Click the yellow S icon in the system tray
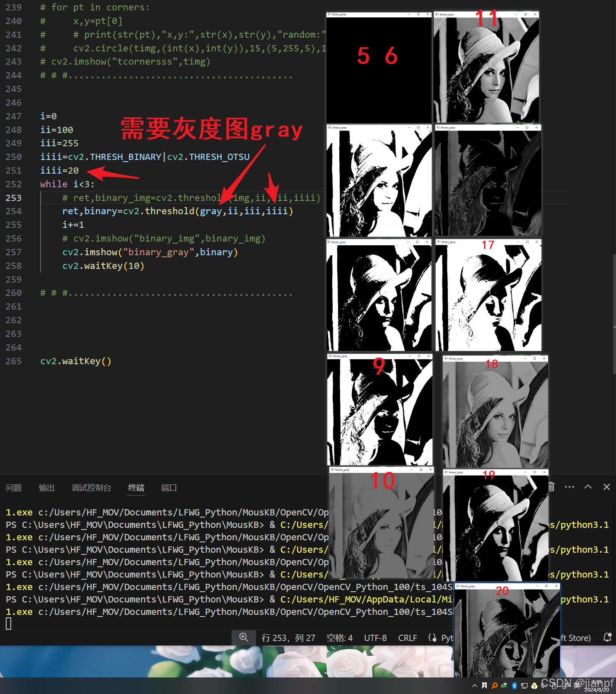The height and width of the screenshot is (694, 616). tap(534, 686)
